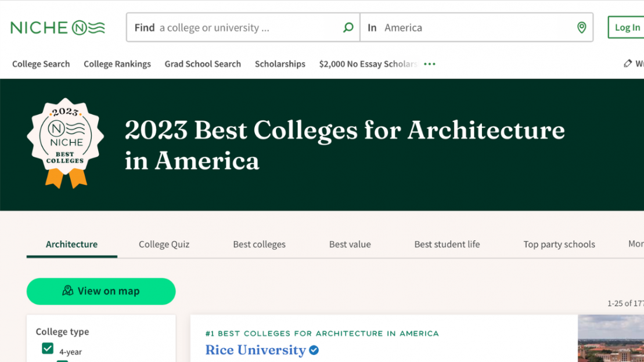Open the In America location field

coord(436,27)
